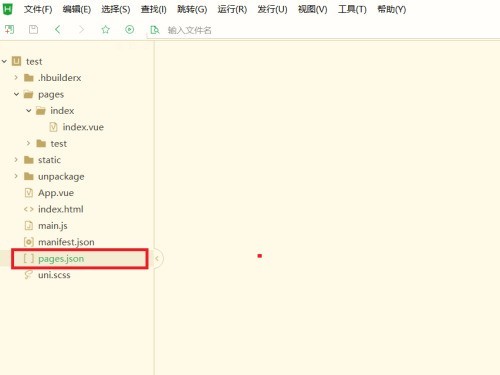This screenshot has height=375, width=500.
Task: Expand the unpackage folder chevron
Action: click(x=16, y=176)
